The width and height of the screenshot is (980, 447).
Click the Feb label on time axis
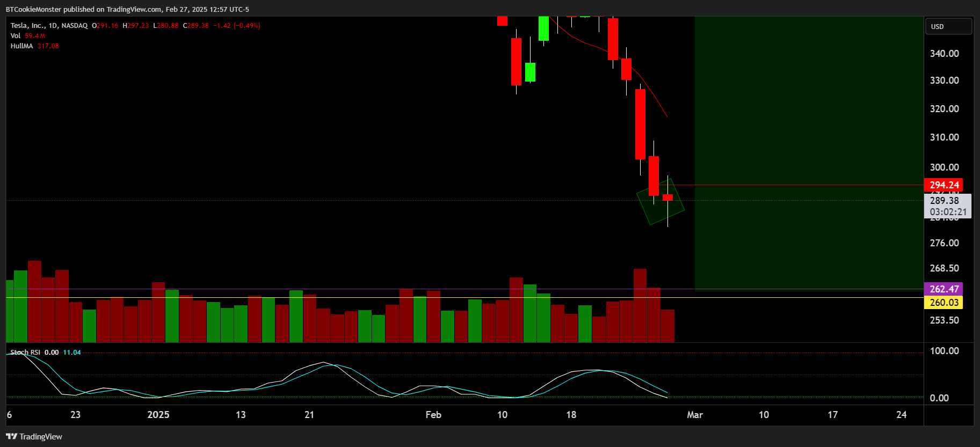(x=433, y=414)
